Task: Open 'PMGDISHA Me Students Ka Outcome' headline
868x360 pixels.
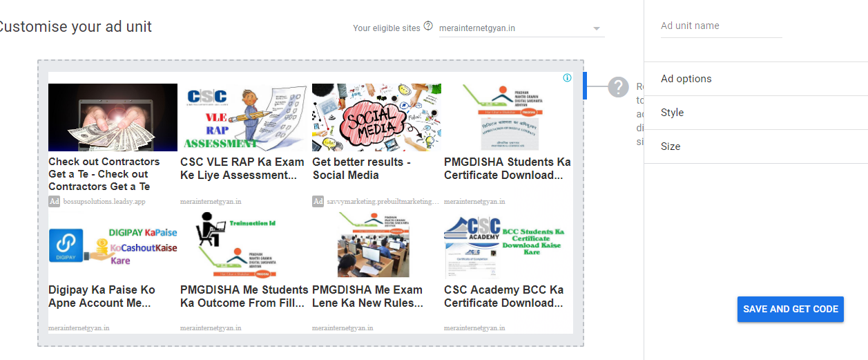Action: [x=244, y=296]
